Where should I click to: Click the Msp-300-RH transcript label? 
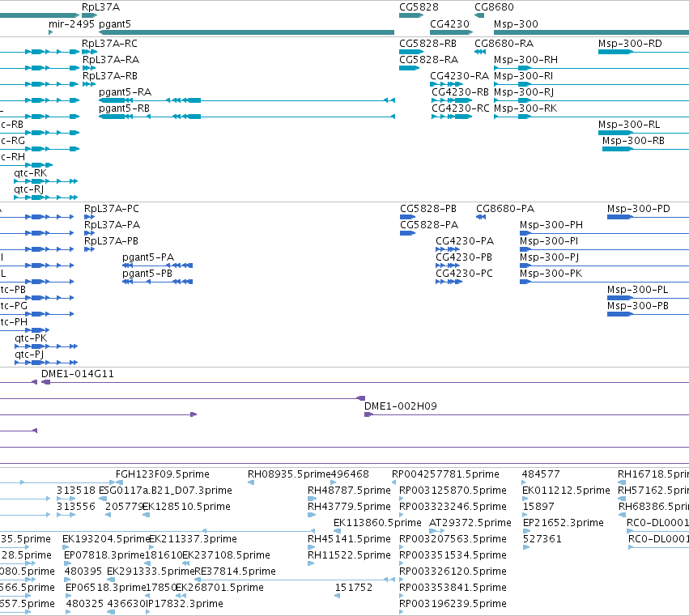pos(525,60)
